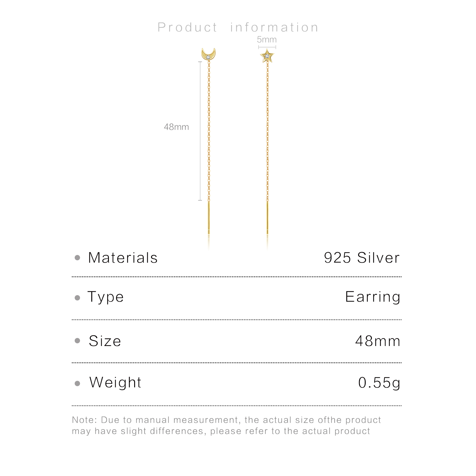This screenshot has width=476, height=476.
Task: Click the 0.55g weight value
Action: click(x=379, y=383)
